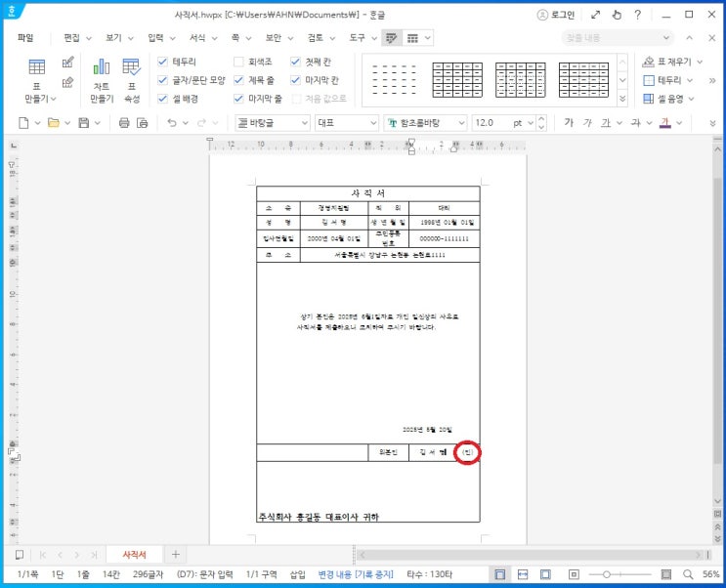Click the 차트 만들기 chart icon
The height and width of the screenshot is (588, 726).
coord(102,80)
